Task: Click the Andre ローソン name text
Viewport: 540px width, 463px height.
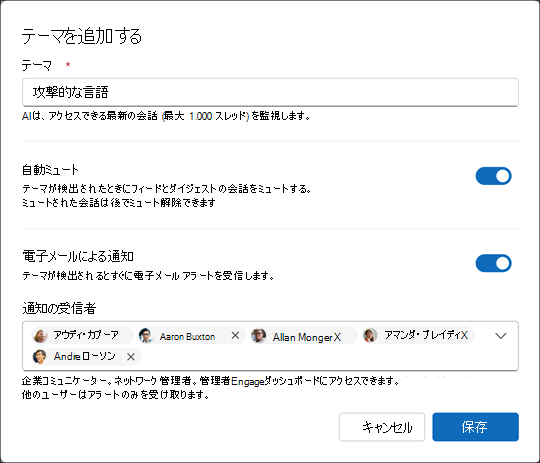Action: [x=85, y=356]
